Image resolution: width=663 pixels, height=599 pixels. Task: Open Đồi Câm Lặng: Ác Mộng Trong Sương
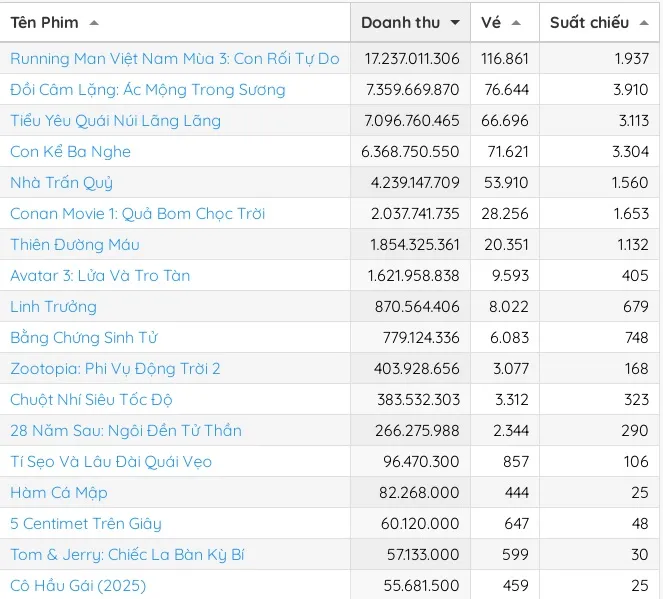(x=147, y=90)
